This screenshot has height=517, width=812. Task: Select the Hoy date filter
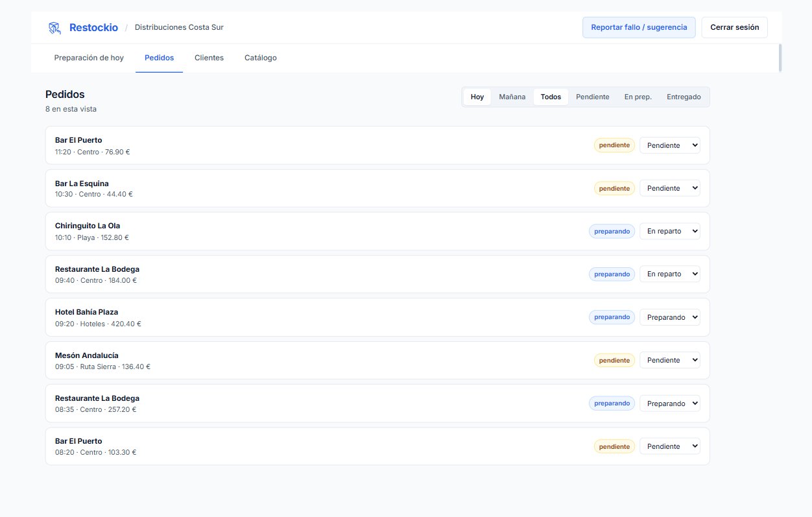[477, 97]
